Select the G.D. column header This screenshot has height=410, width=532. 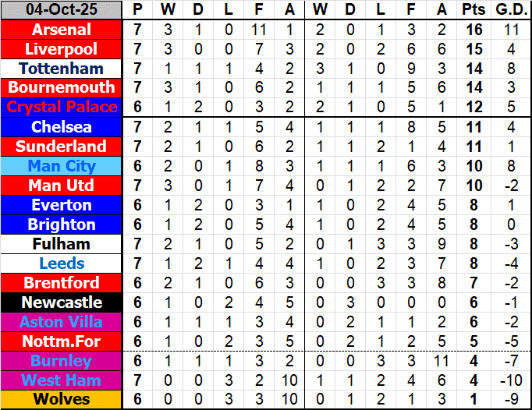pos(511,10)
